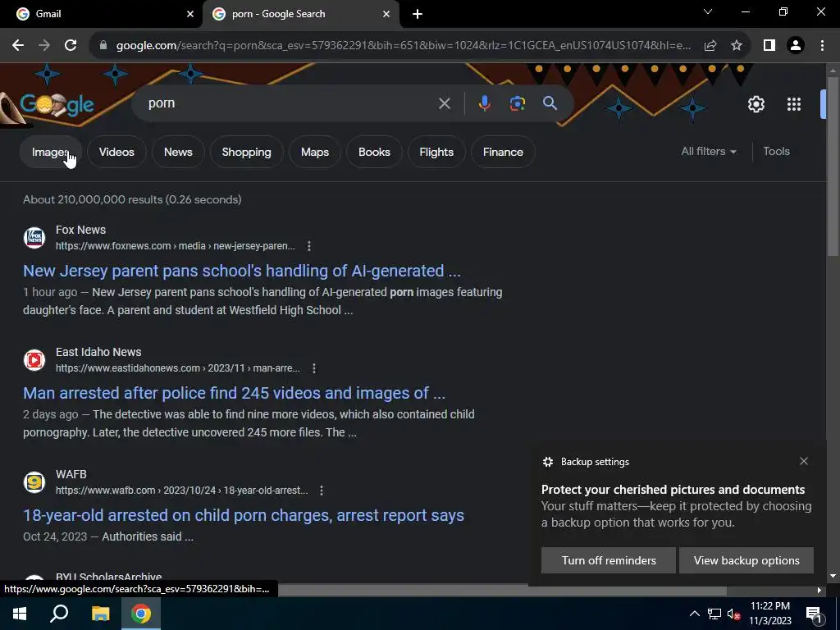Click the browser forward arrow
This screenshot has height=630, width=840.
tap(44, 46)
